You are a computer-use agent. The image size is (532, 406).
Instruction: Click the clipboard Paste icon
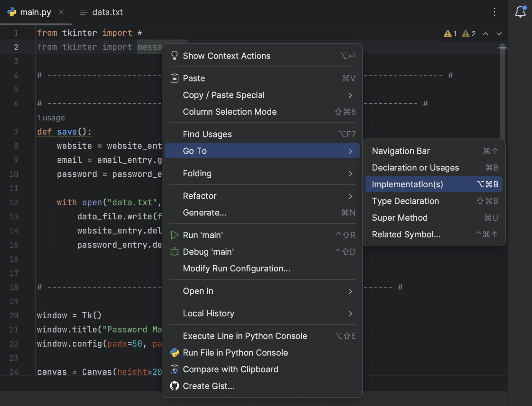tap(175, 78)
